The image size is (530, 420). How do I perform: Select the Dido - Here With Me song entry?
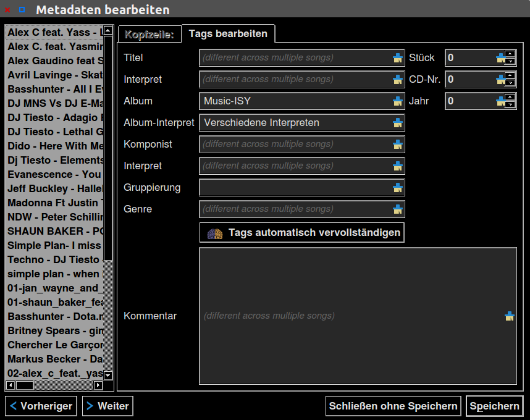(x=56, y=146)
